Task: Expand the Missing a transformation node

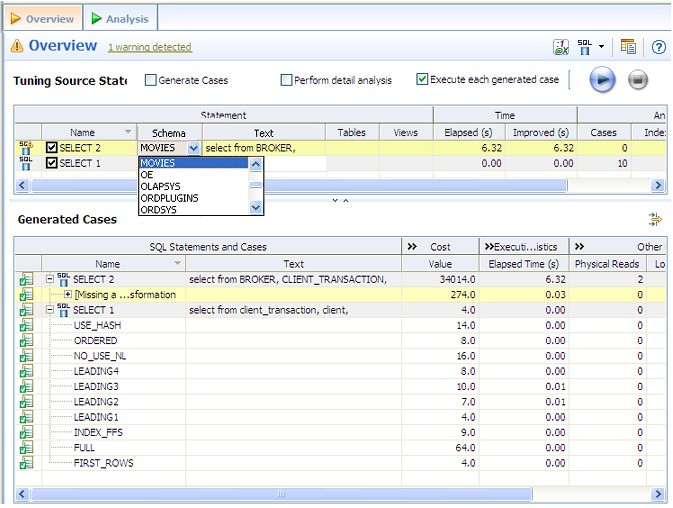Action: [x=68, y=295]
